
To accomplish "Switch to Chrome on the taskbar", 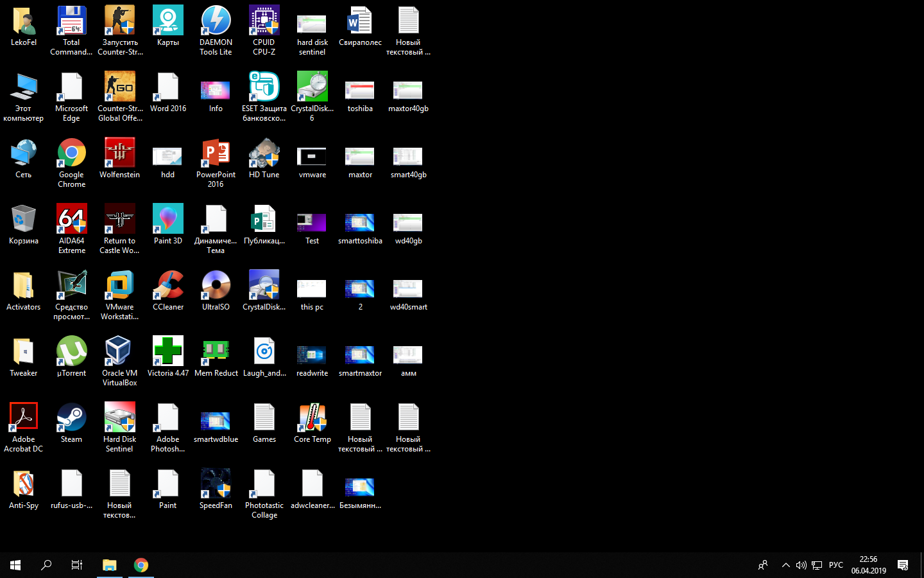I will 141,565.
